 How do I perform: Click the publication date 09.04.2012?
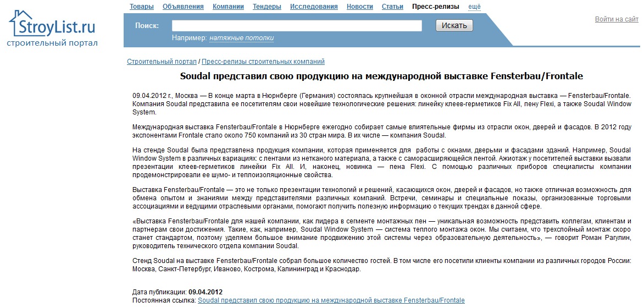pos(206,292)
